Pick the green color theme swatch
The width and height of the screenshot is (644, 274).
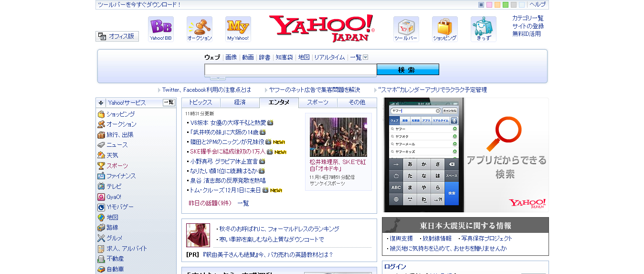coord(506,5)
